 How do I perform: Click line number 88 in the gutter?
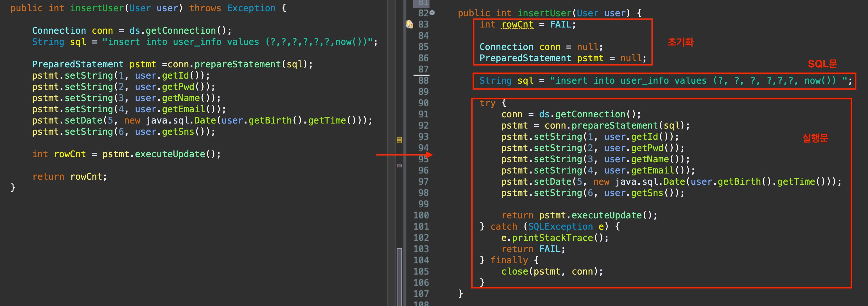pyautogui.click(x=423, y=81)
